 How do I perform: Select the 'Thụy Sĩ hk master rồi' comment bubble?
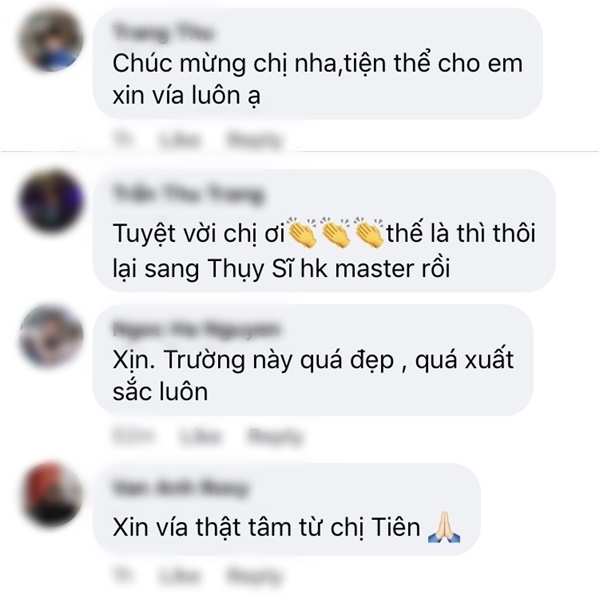324,230
